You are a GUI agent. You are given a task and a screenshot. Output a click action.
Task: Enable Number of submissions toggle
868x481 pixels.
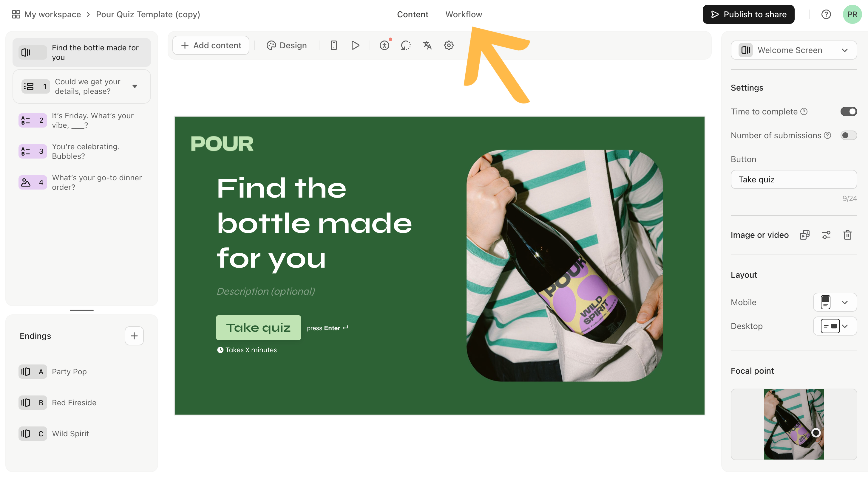(x=848, y=135)
